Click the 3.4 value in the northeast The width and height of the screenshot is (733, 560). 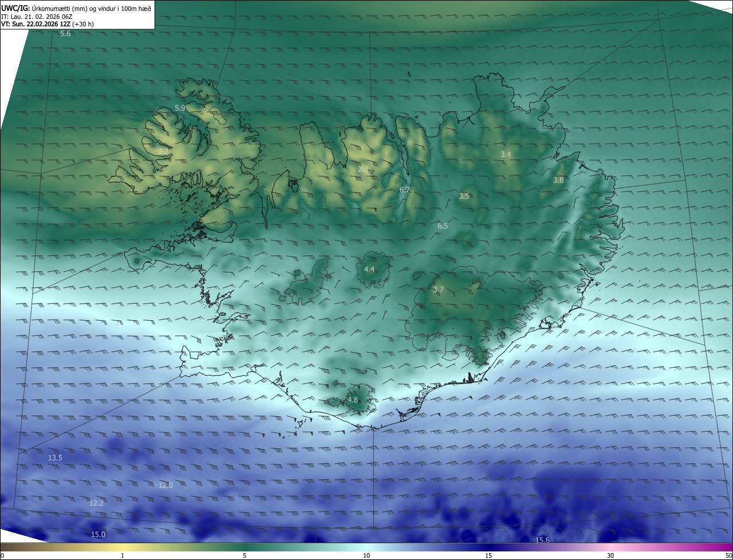(x=506, y=155)
